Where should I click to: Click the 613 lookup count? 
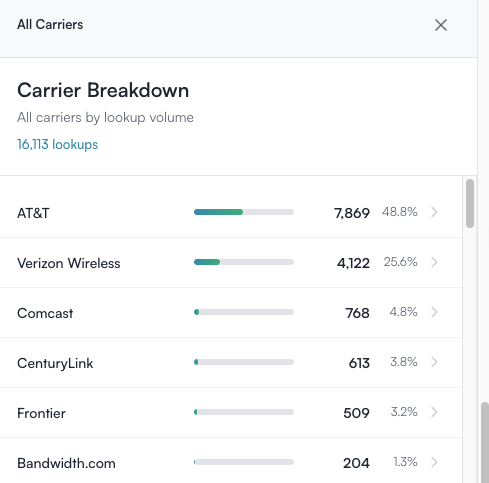point(359,363)
